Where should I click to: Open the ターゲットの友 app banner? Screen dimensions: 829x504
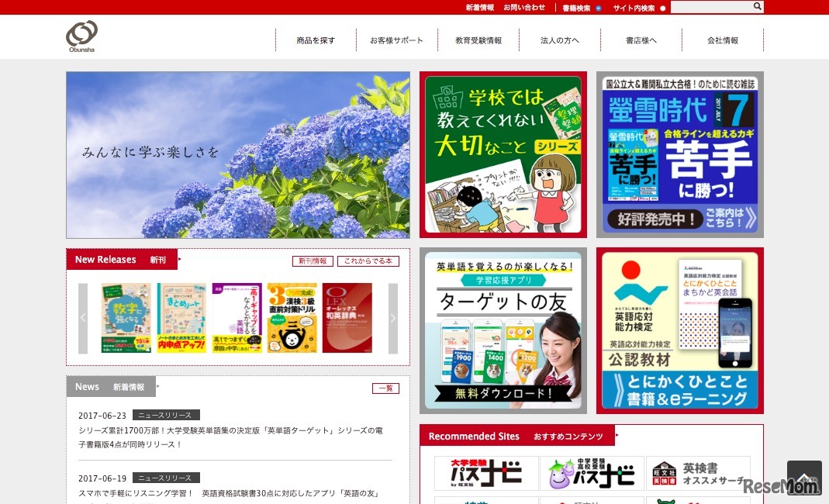click(503, 330)
